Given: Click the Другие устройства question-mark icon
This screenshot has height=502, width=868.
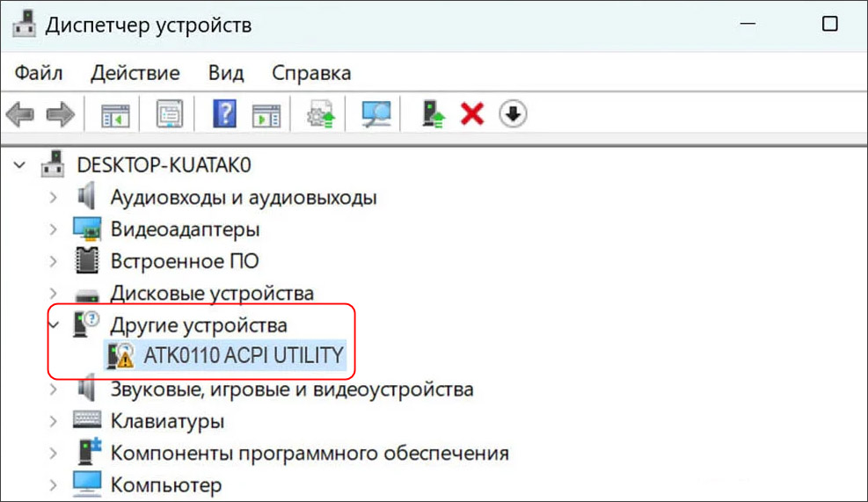Looking at the screenshot, I should (x=86, y=324).
